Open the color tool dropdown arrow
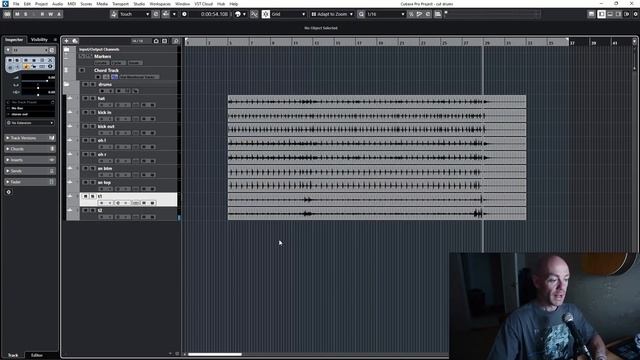The height and width of the screenshot is (360, 640). coord(244,14)
